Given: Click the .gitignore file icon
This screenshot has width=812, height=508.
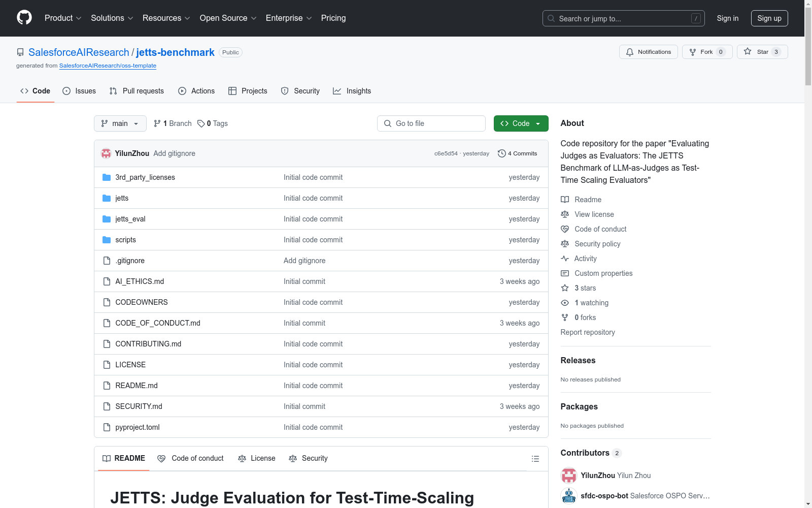Looking at the screenshot, I should 107,261.
